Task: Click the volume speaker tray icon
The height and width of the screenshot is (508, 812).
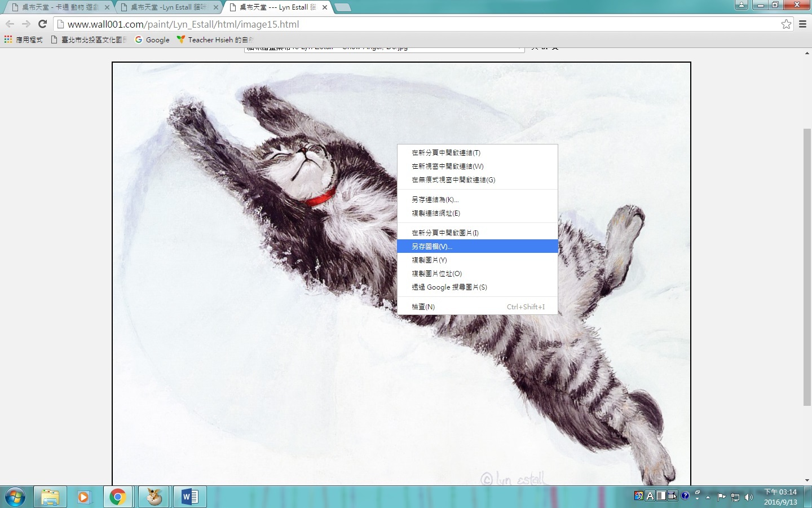Action: pyautogui.click(x=749, y=497)
